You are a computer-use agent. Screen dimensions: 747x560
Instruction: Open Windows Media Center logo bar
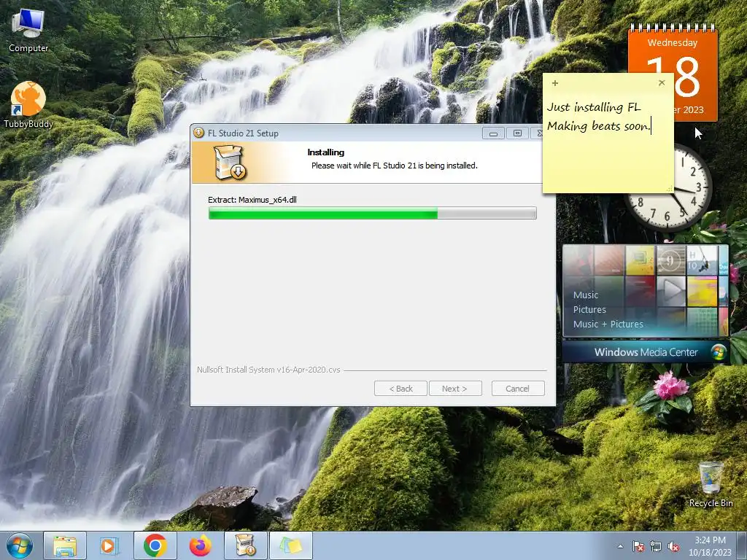[646, 352]
